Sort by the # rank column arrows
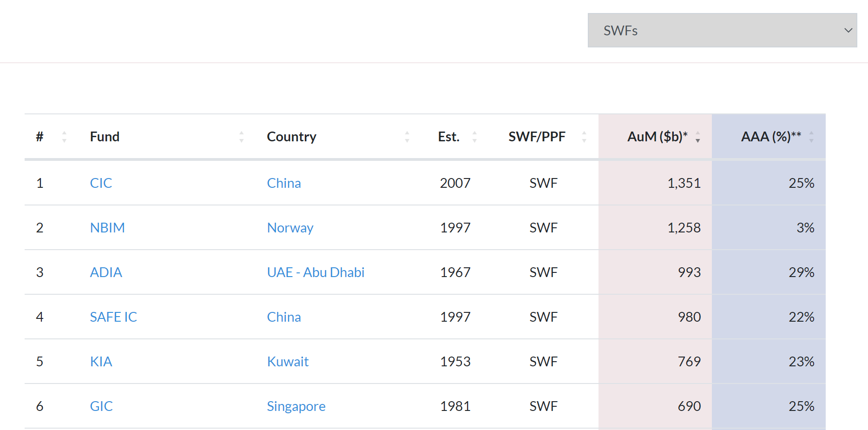 (x=64, y=137)
